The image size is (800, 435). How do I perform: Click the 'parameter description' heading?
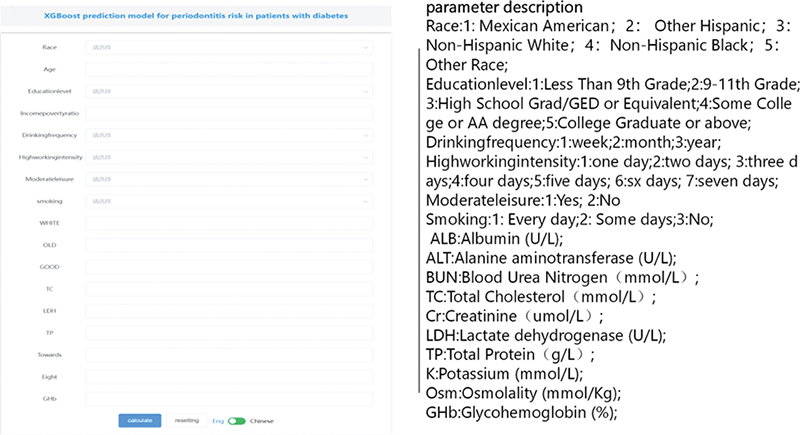[504, 7]
